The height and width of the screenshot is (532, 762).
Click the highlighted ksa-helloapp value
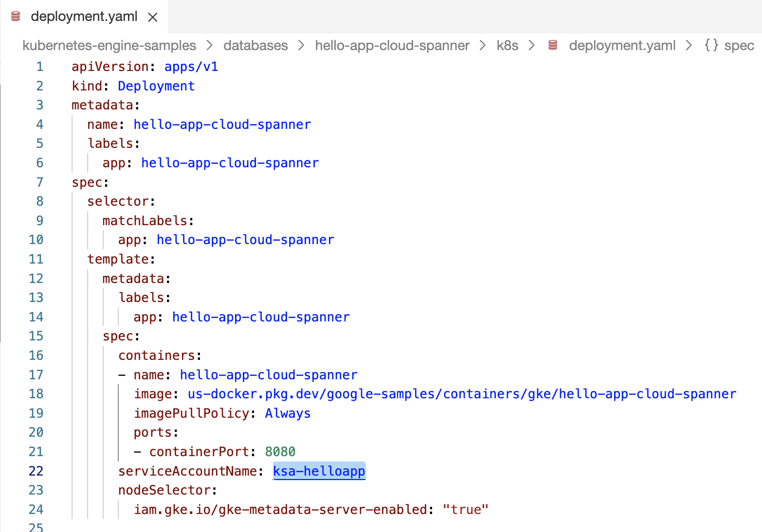(x=319, y=471)
